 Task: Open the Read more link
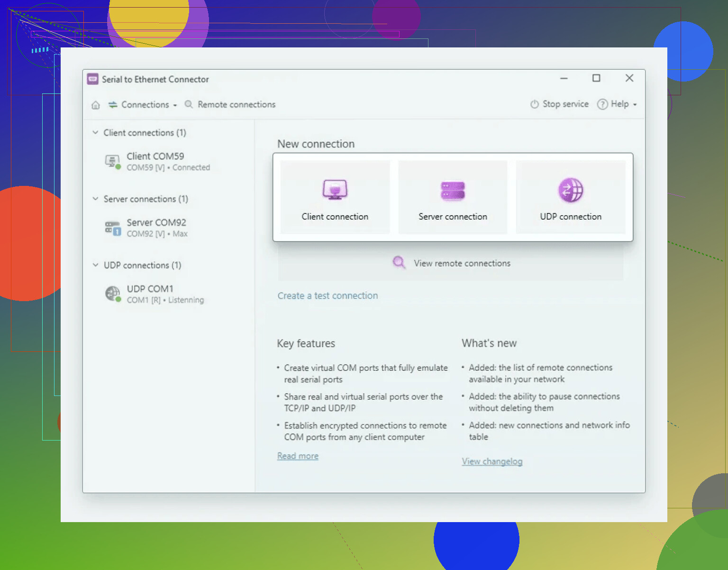tap(298, 456)
